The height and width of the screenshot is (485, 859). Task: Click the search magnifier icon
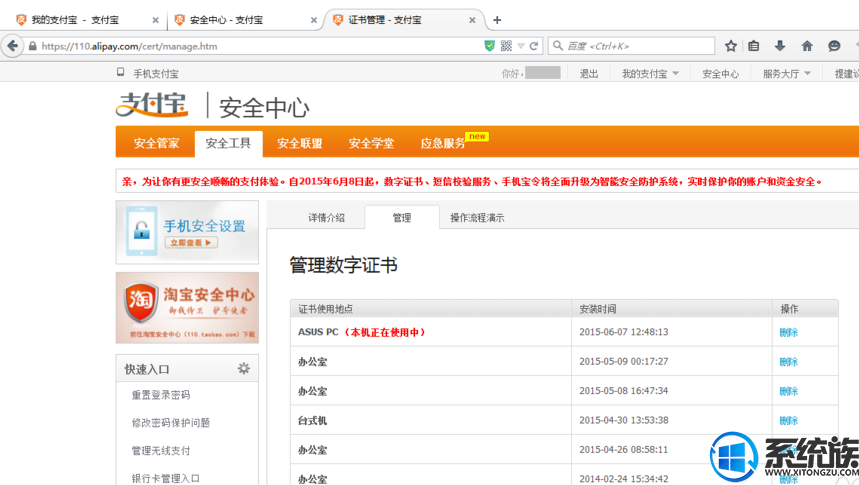(558, 46)
